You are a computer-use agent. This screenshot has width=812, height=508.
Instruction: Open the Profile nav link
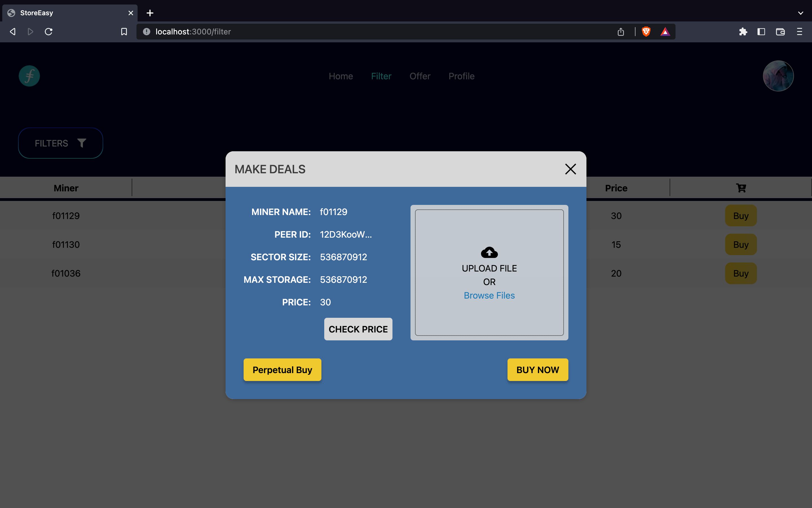[x=461, y=76]
